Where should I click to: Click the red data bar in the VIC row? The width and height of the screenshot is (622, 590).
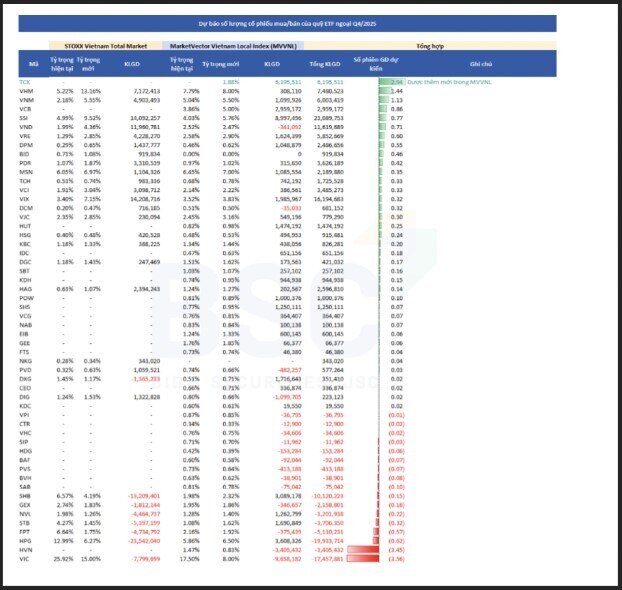click(363, 559)
